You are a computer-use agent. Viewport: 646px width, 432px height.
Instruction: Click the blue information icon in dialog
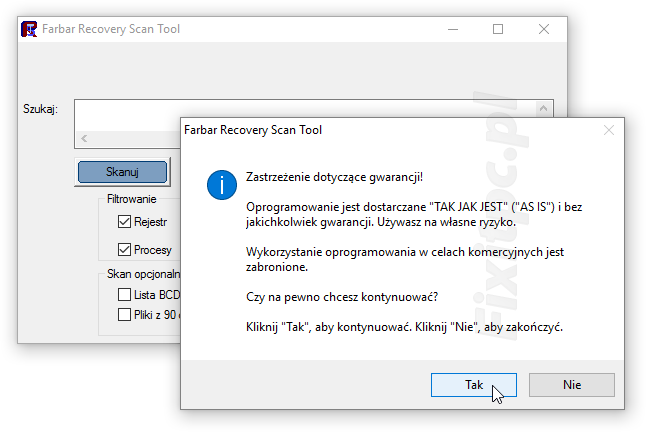pos(222,185)
